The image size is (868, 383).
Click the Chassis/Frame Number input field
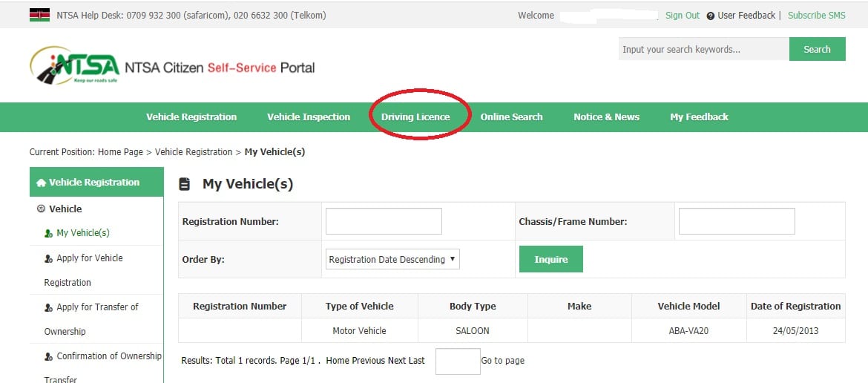736,221
